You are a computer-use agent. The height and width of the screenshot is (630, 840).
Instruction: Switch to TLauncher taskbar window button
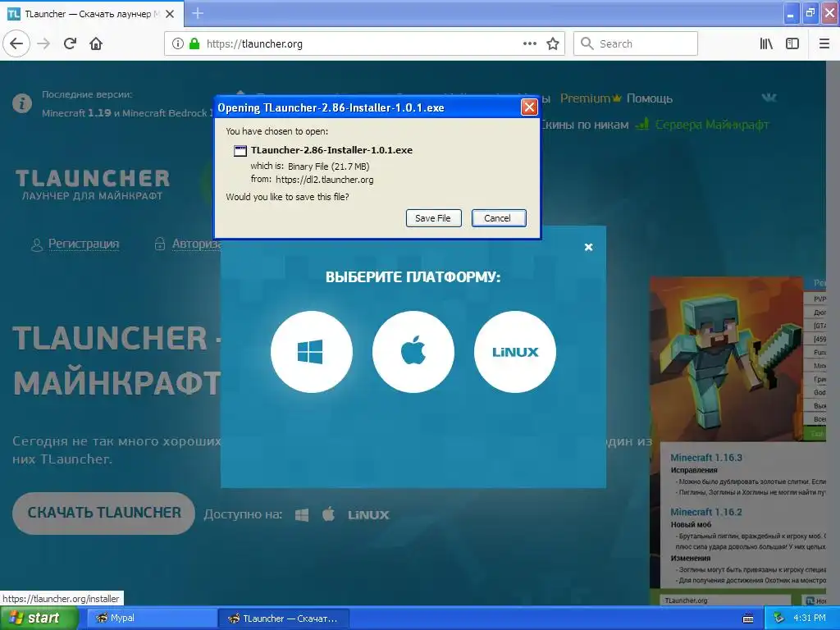tap(284, 619)
